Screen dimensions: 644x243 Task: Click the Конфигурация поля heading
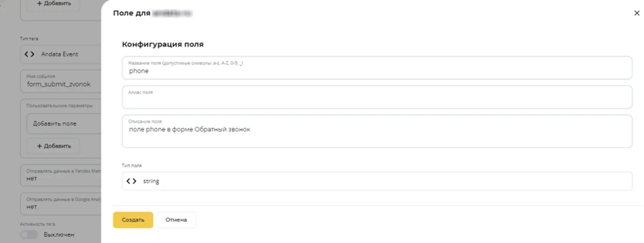pos(163,44)
